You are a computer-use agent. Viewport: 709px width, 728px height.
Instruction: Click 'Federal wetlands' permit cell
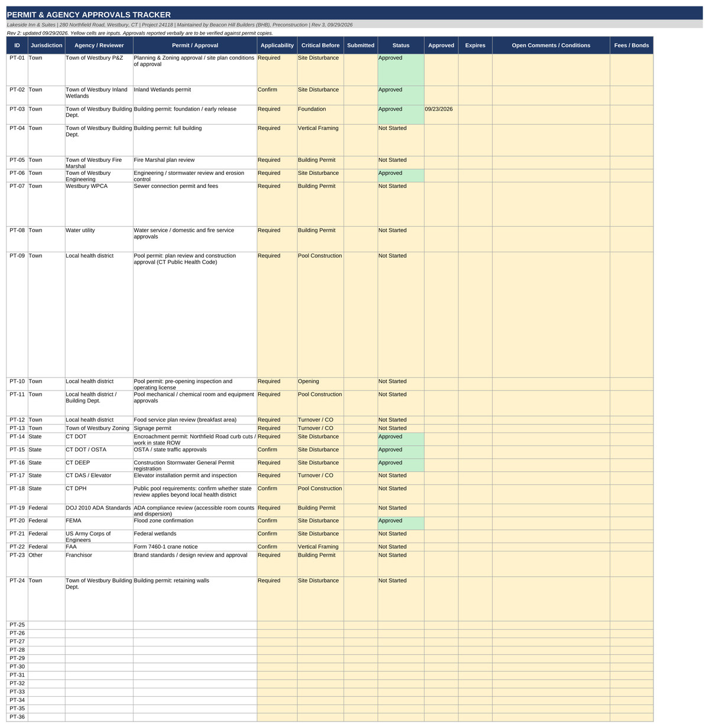point(195,536)
